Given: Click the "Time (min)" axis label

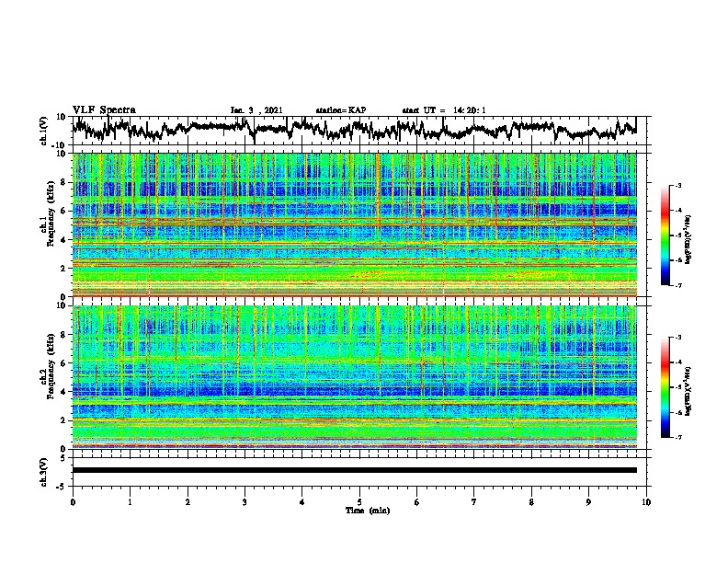Looking at the screenshot, I should [x=368, y=511].
